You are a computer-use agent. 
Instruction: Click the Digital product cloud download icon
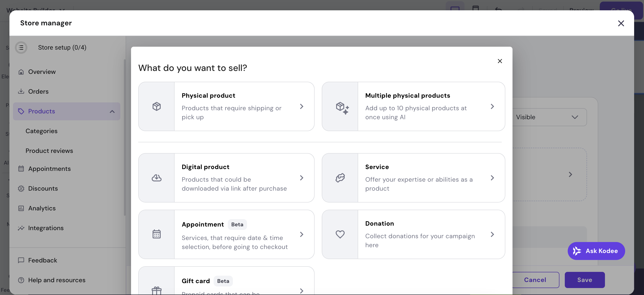[x=156, y=178]
